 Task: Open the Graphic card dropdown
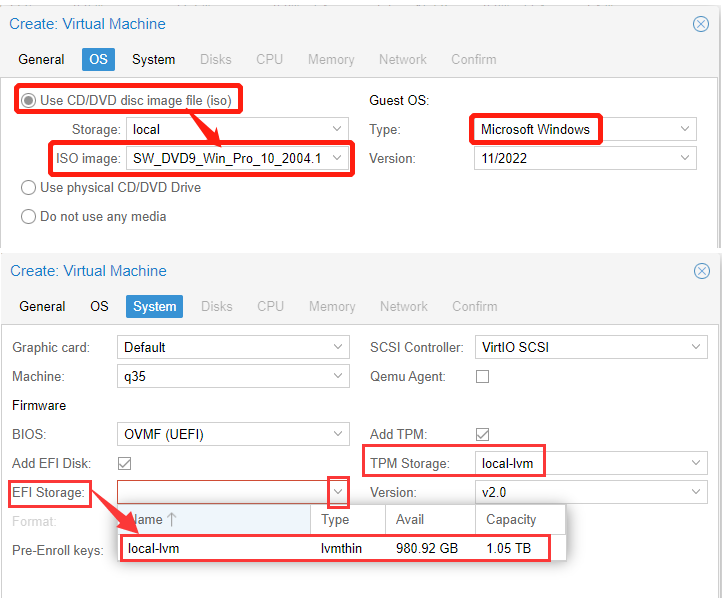point(233,348)
